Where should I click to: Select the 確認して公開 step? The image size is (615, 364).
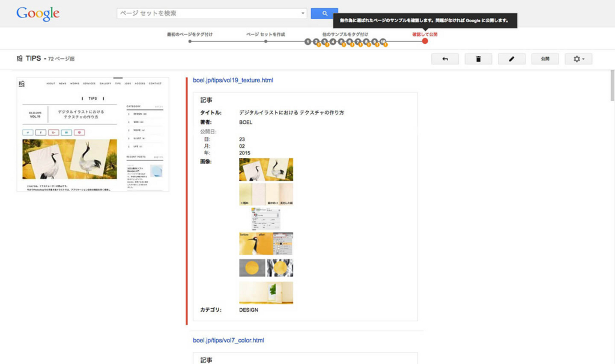tap(425, 34)
